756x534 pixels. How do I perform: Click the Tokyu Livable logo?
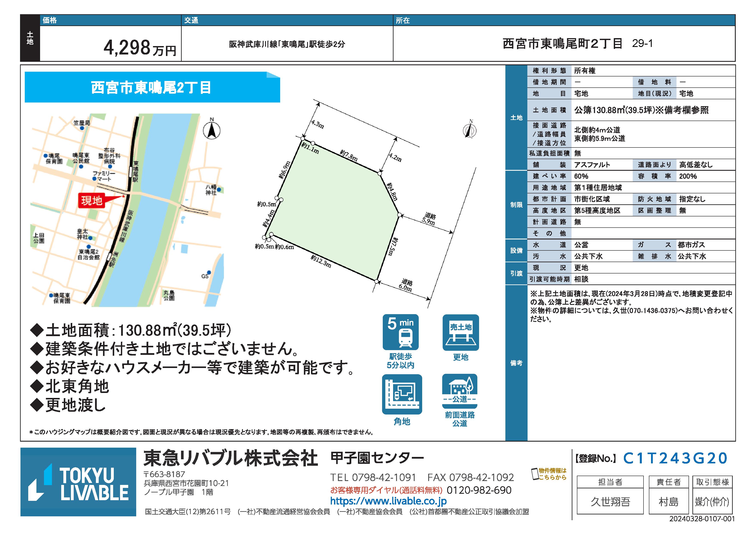78,482
